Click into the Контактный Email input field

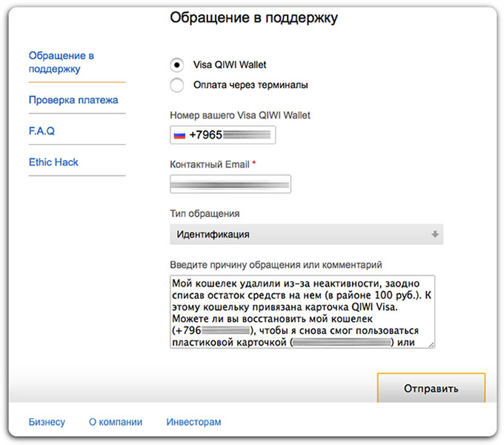click(230, 184)
